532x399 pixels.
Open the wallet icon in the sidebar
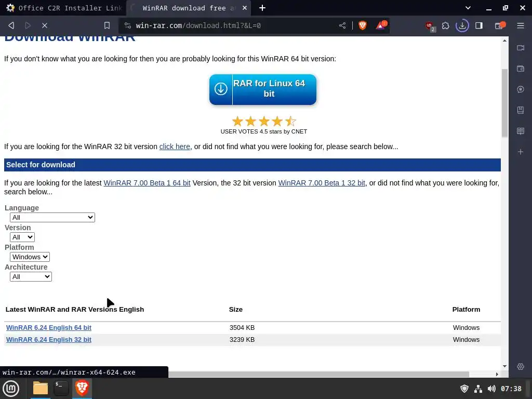point(521,69)
